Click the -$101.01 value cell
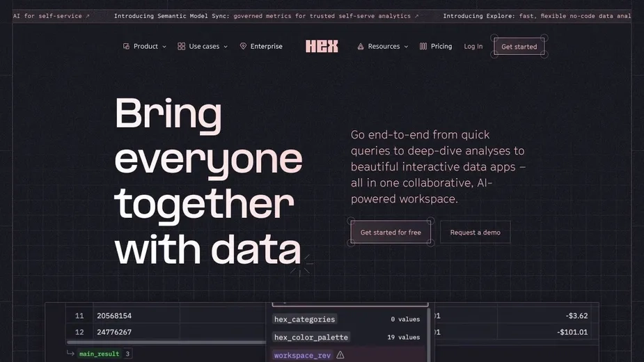 pyautogui.click(x=572, y=332)
